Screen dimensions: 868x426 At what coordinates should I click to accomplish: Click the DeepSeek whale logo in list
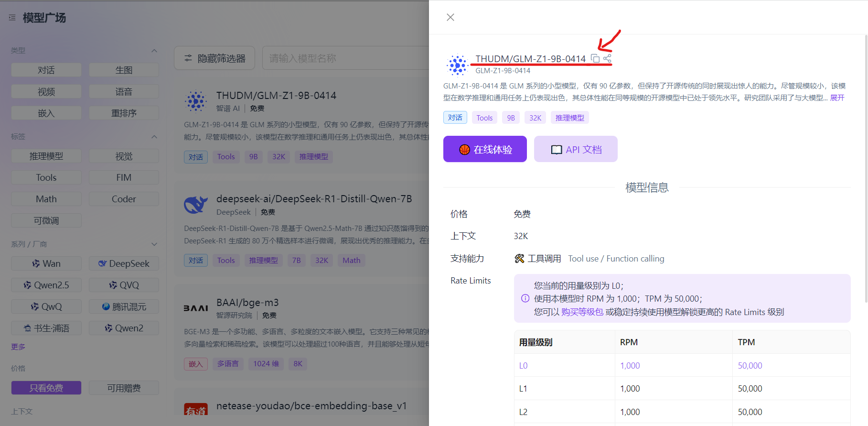pos(196,205)
